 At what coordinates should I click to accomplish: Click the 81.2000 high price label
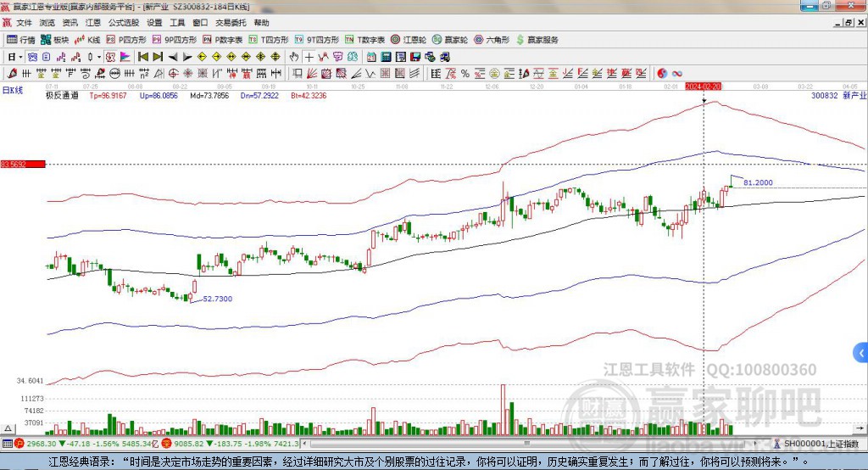point(758,182)
